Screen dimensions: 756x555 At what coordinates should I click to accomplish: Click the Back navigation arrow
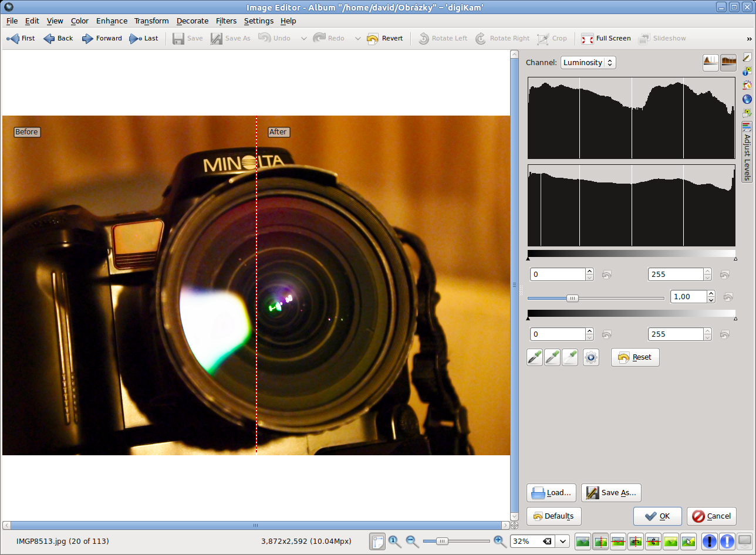58,38
